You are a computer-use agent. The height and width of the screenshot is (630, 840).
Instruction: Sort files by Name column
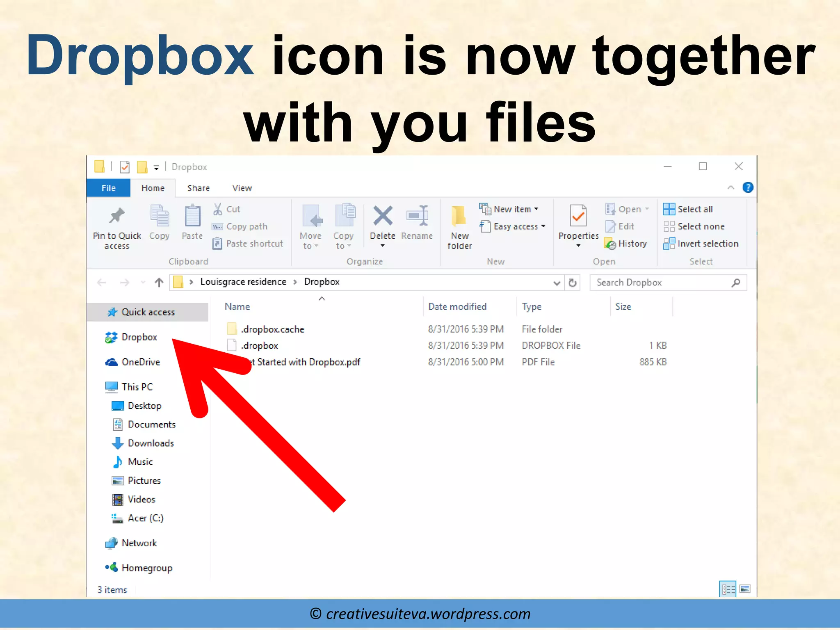237,307
